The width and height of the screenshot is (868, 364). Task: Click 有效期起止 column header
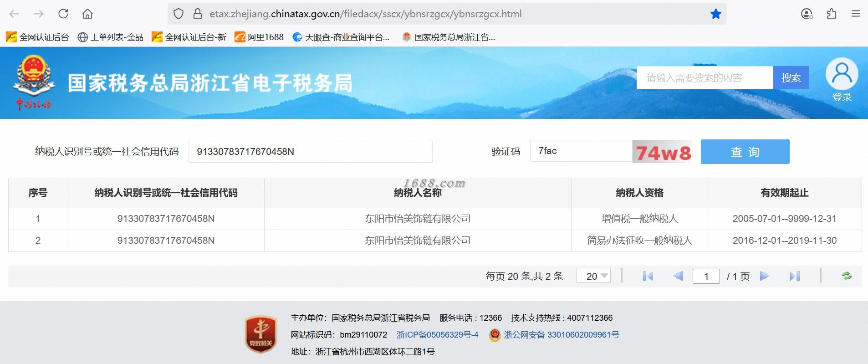coord(785,193)
